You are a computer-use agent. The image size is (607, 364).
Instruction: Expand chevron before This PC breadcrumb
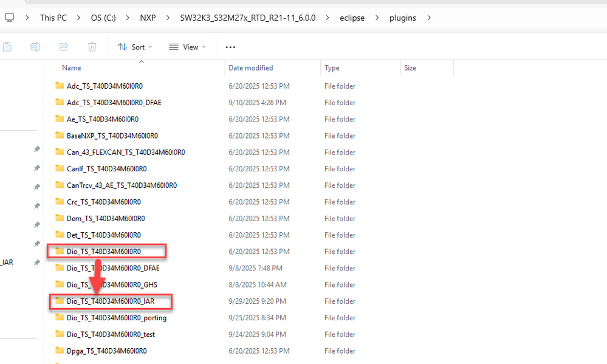tap(27, 18)
